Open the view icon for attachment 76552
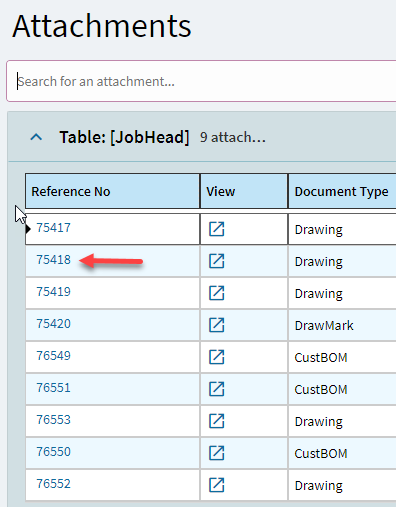 pos(217,485)
